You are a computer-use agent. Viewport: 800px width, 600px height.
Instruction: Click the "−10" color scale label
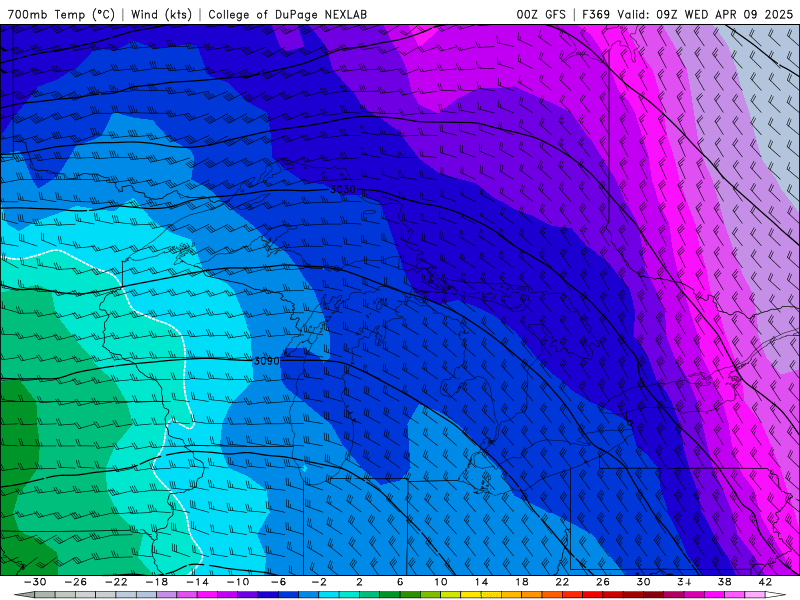click(238, 582)
